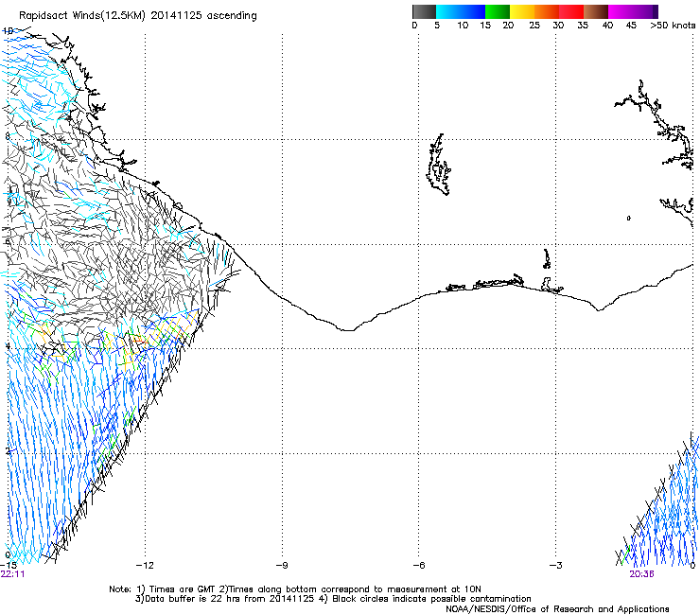Click the legend number '40'
Image resolution: width=700 pixels, height=615 pixels.
pyautogui.click(x=607, y=26)
